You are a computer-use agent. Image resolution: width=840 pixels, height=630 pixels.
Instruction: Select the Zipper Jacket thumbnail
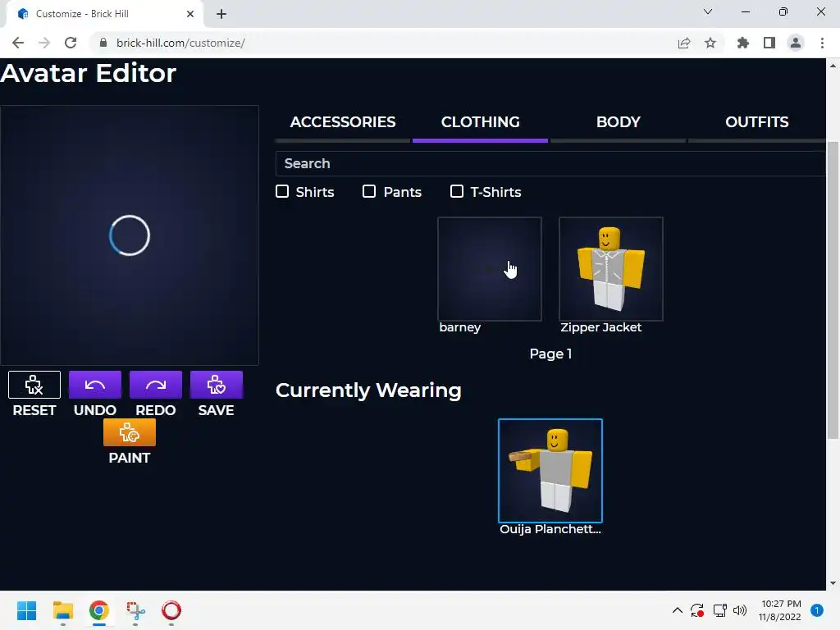[610, 269]
